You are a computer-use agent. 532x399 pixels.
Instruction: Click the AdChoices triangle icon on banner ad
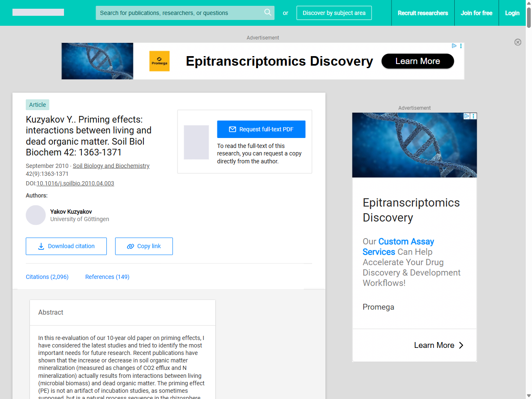click(x=454, y=46)
